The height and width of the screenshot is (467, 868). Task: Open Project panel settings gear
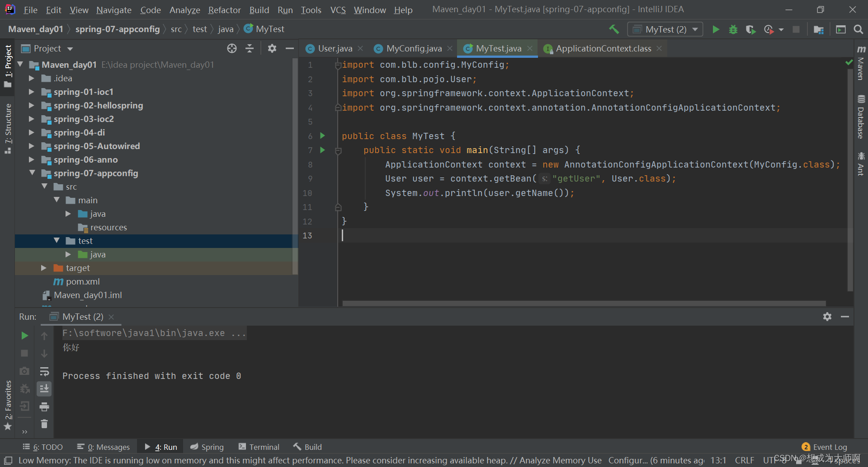[272, 48]
